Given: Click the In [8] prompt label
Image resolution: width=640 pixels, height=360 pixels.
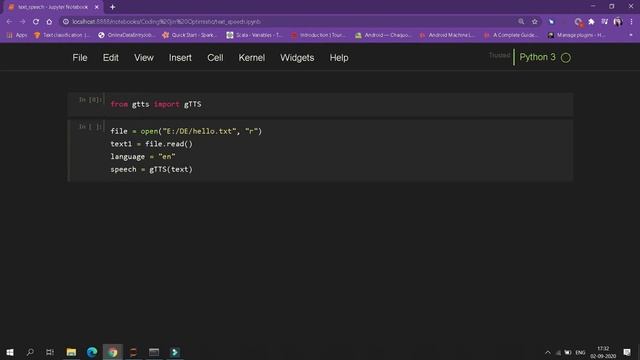Looking at the screenshot, I should tap(90, 100).
